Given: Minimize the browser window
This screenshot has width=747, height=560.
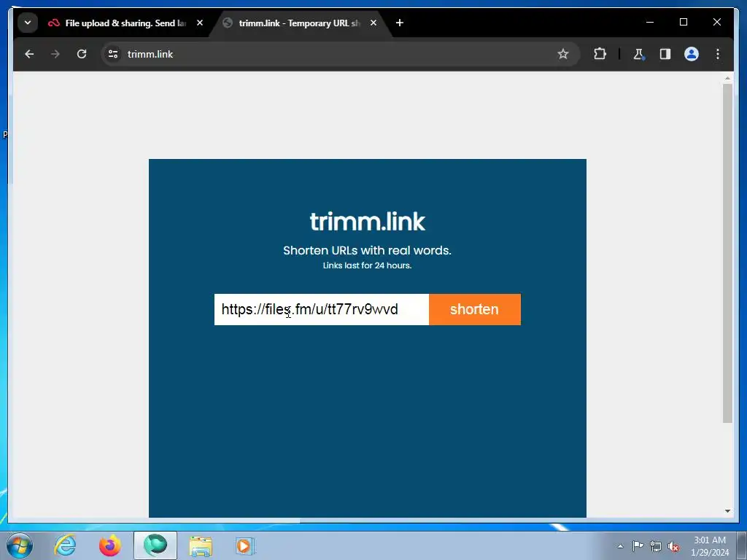Looking at the screenshot, I should pos(650,23).
